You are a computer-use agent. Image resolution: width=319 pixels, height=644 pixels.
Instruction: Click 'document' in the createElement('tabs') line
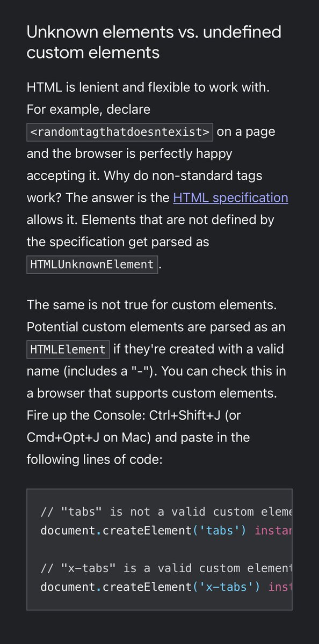click(68, 531)
